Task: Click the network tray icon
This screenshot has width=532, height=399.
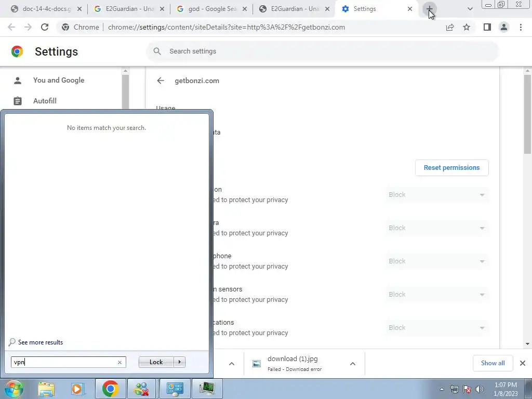Action: tap(454, 389)
